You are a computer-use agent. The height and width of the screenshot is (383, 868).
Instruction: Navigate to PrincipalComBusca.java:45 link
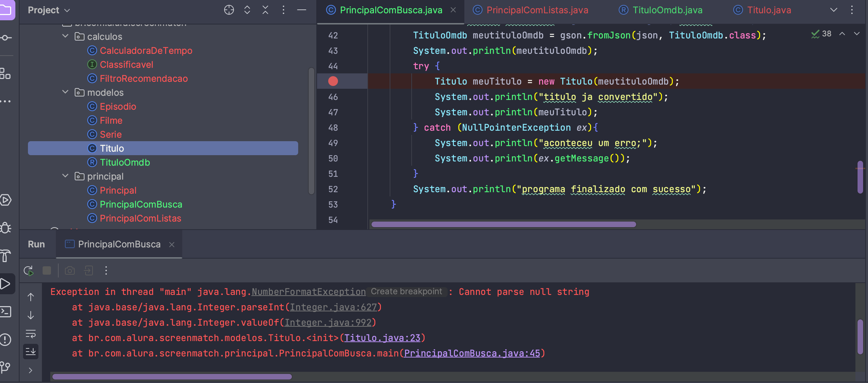472,353
